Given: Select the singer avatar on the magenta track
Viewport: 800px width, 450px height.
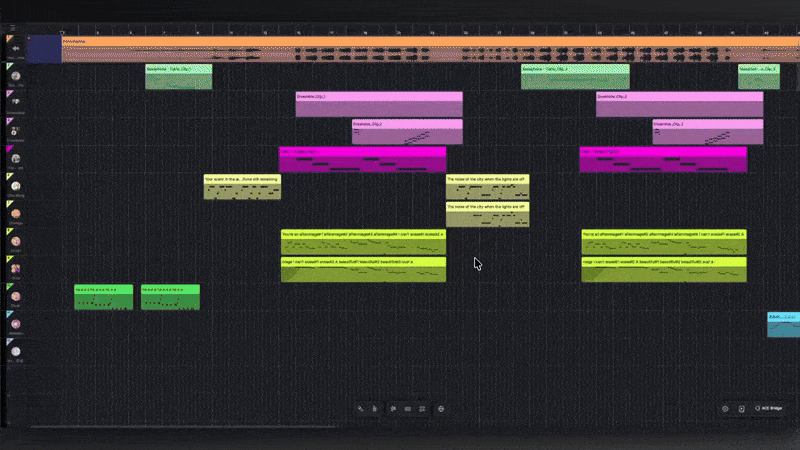Looking at the screenshot, I should [16, 158].
